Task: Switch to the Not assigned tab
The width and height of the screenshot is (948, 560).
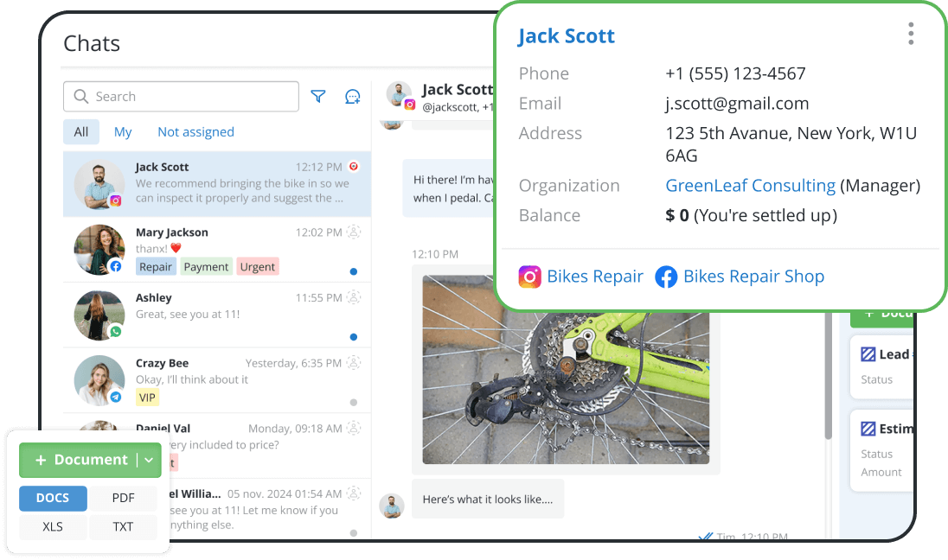Action: click(x=195, y=132)
